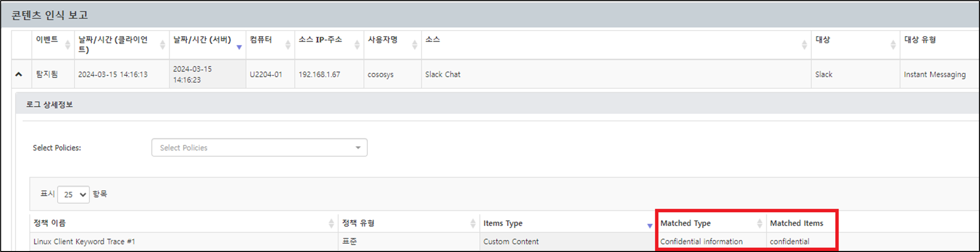This screenshot has width=980, height=252.
Task: Sort by Items Type column arrow
Action: (649, 226)
